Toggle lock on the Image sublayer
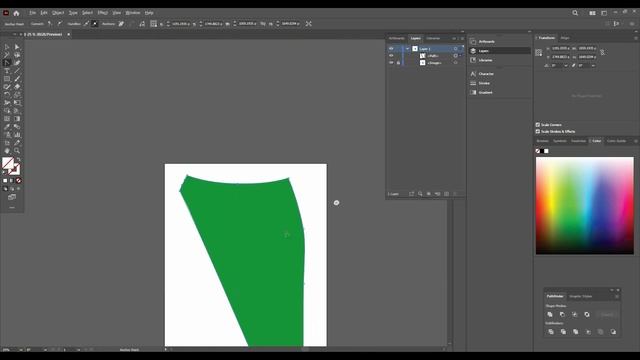Image resolution: width=640 pixels, height=360 pixels. point(398,63)
